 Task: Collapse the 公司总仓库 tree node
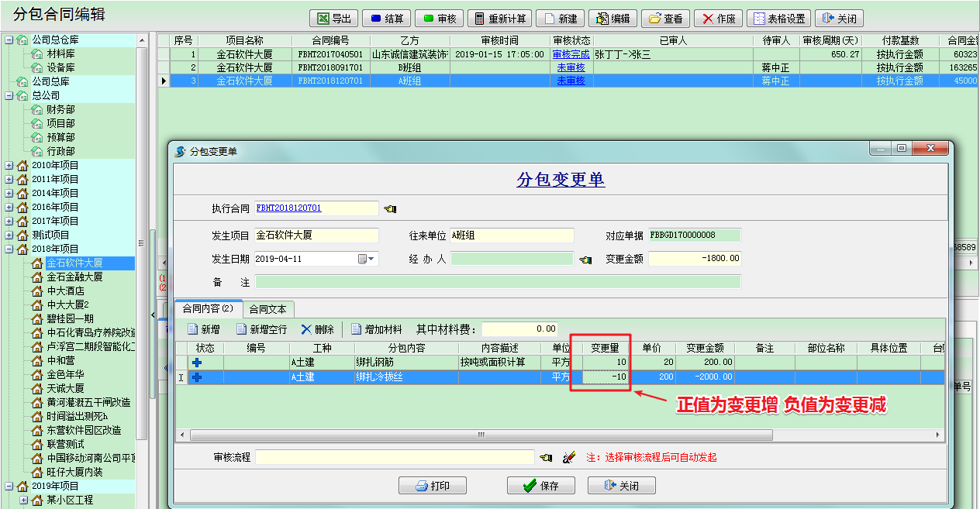point(9,40)
